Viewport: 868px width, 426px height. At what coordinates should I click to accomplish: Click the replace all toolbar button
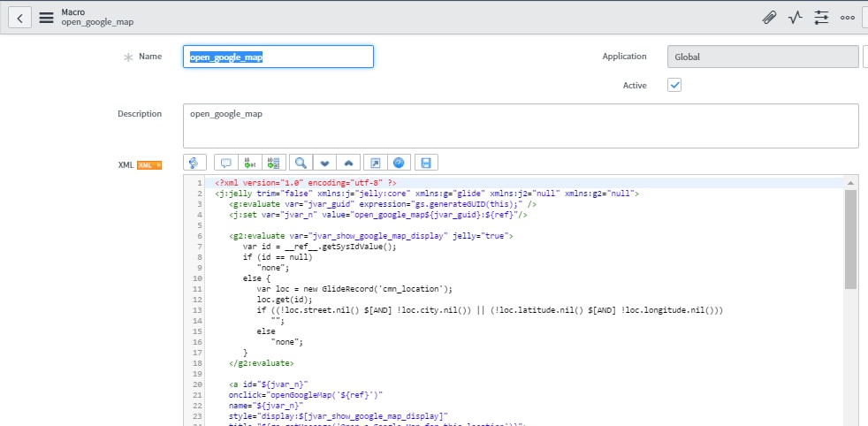tap(274, 163)
